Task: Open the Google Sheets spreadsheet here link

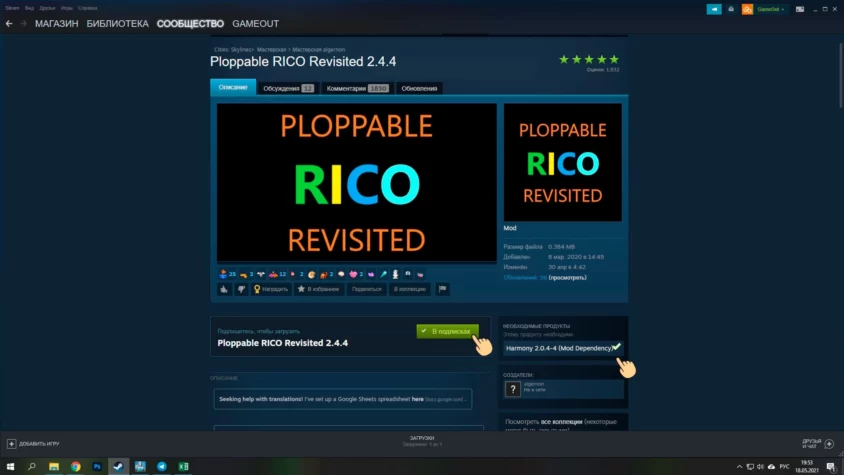Action: [418, 400]
